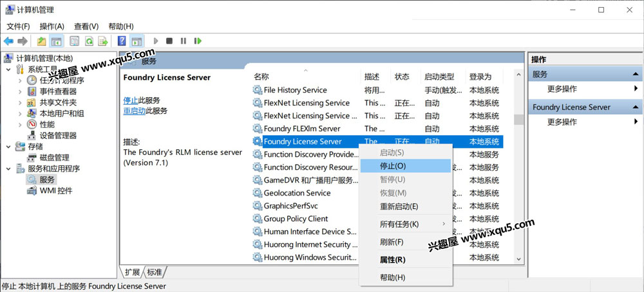644x292 pixels.
Task: Click the 磁盘管理 icon in the tree
Action: pos(32,158)
